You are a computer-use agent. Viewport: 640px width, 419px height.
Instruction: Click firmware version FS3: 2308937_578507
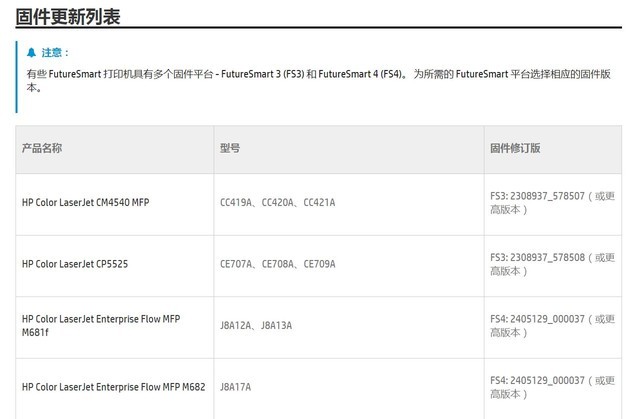coord(538,196)
